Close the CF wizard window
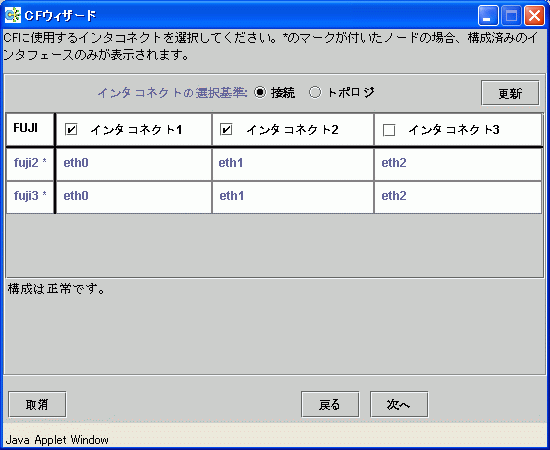Image resolution: width=550 pixels, height=450 pixels. [x=534, y=16]
